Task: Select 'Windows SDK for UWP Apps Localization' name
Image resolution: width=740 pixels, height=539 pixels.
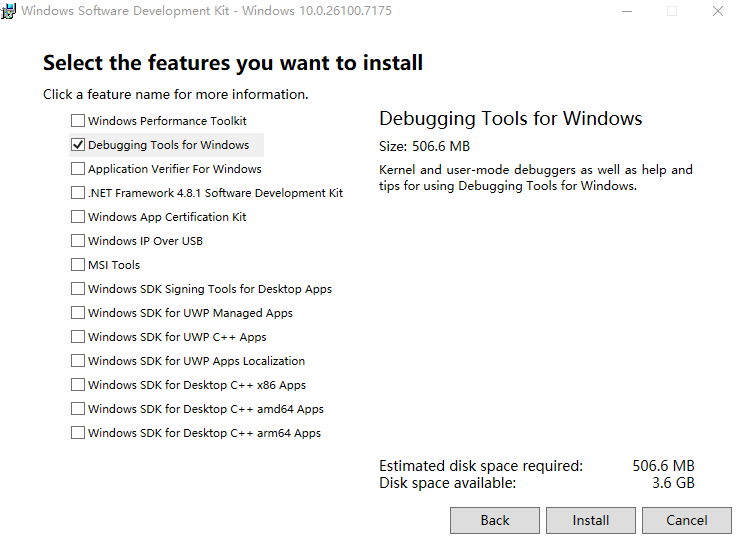Action: point(196,361)
